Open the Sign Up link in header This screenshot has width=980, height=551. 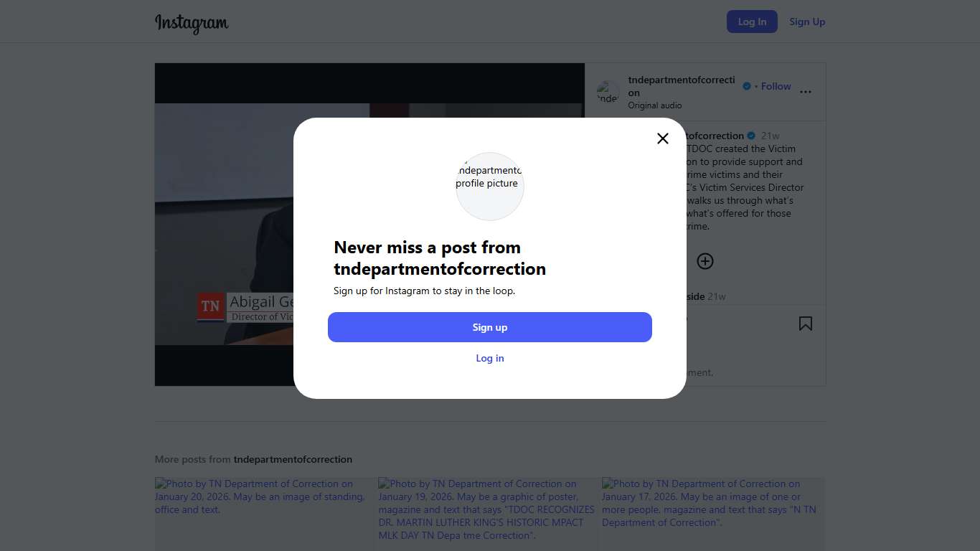pos(807,22)
